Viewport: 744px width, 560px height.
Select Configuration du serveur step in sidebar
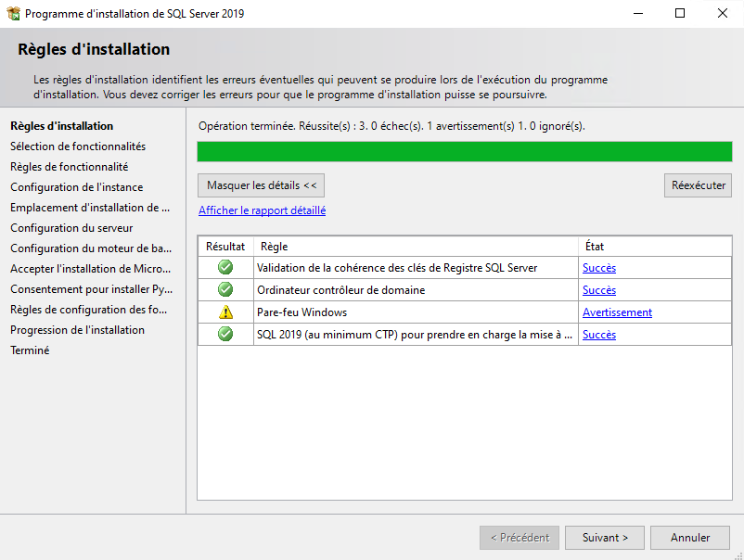coord(71,228)
